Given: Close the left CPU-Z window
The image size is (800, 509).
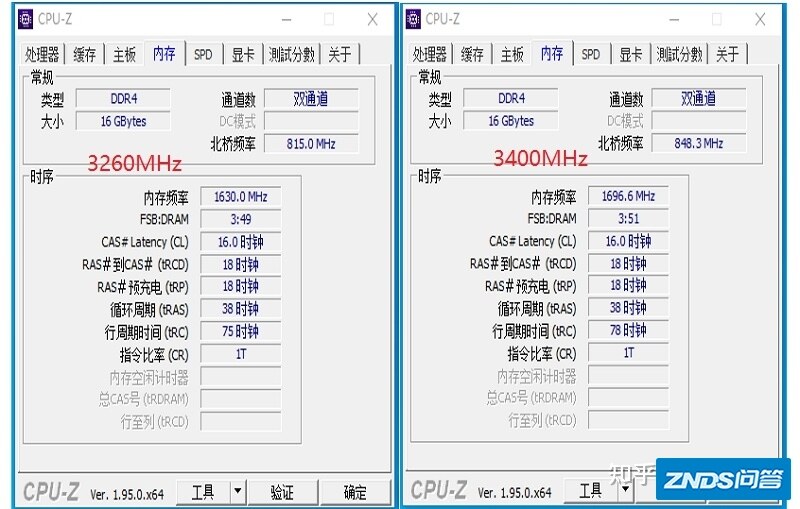Looking at the screenshot, I should tap(372, 20).
